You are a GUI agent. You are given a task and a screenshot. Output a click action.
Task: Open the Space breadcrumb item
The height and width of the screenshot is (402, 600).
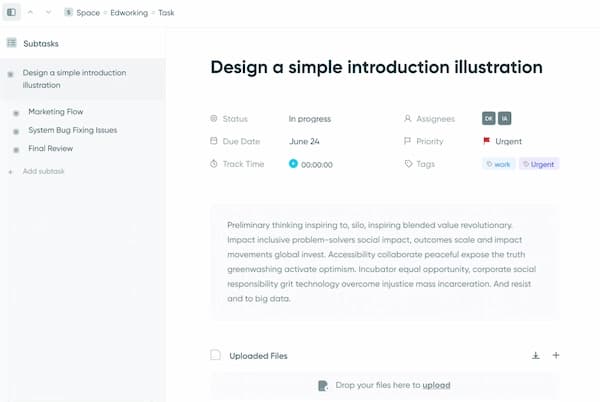coord(87,12)
